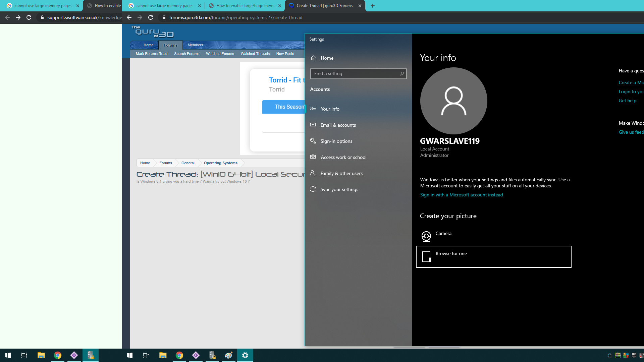Open Watched Forums
Screen dimensions: 644x362
(x=220, y=54)
